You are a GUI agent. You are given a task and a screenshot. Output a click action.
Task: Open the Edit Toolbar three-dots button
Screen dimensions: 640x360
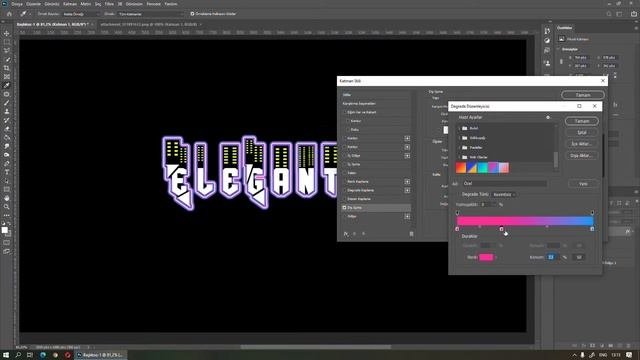[7, 215]
